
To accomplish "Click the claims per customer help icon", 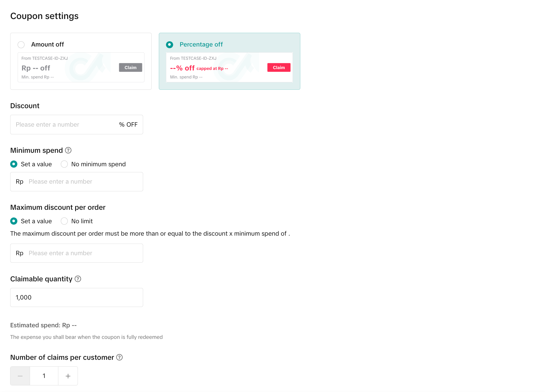I will (x=119, y=357).
